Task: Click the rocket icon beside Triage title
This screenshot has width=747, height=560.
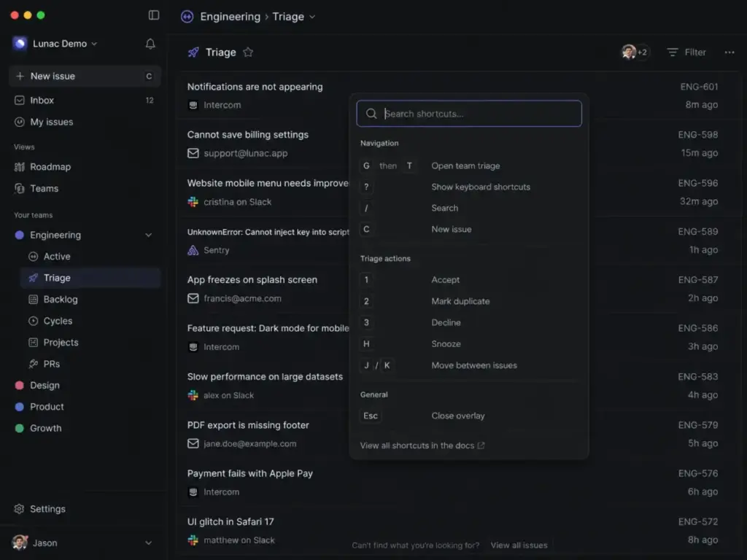Action: click(193, 52)
